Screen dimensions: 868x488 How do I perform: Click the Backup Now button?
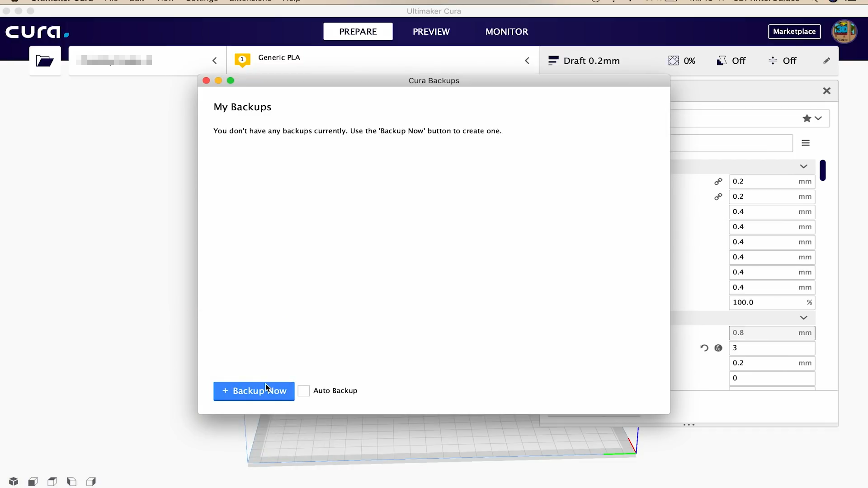[254, 391]
